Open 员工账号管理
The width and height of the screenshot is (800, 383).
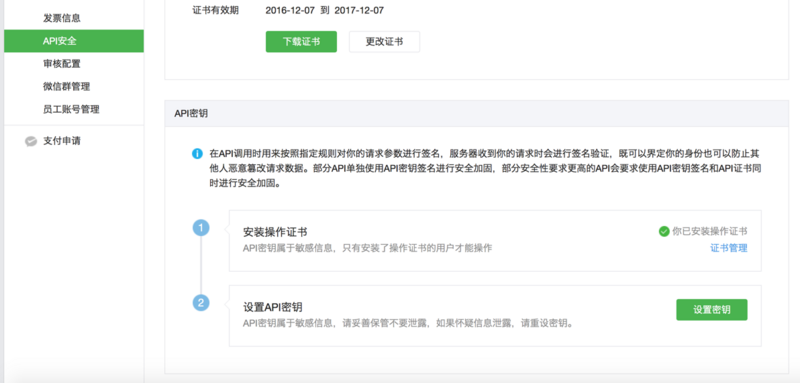pyautogui.click(x=71, y=109)
